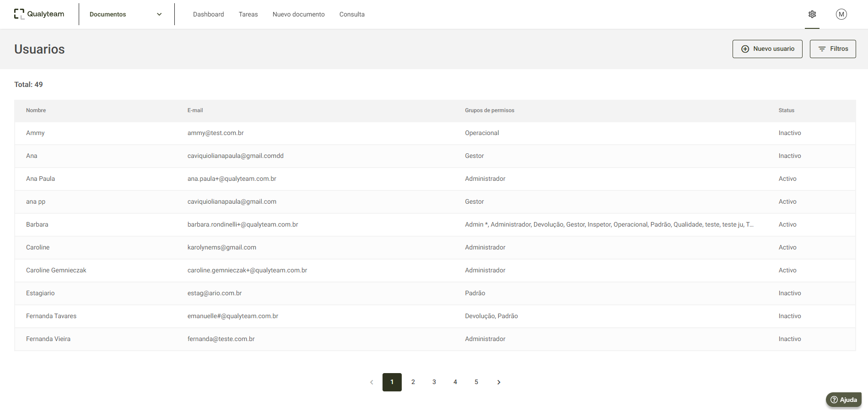868x412 pixels.
Task: Click Devolução, Padrão permissions cell
Action: point(491,316)
